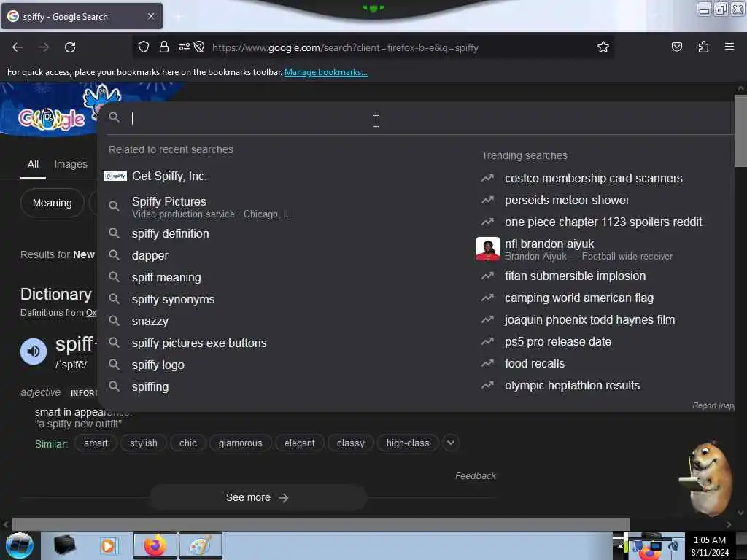The width and height of the screenshot is (747, 560).
Task: Open trending olympic heptathlon results
Action: click(x=572, y=385)
